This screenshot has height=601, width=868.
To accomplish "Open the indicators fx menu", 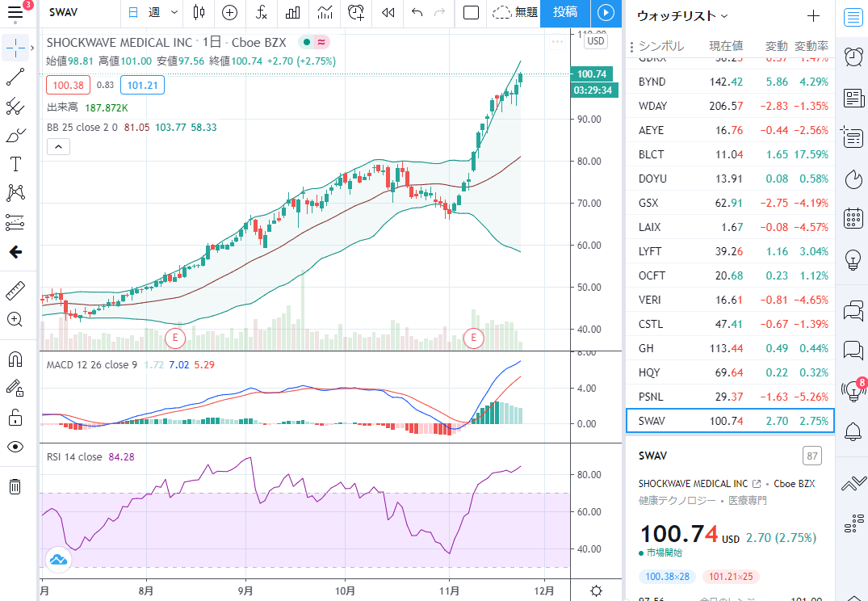I will click(x=262, y=12).
